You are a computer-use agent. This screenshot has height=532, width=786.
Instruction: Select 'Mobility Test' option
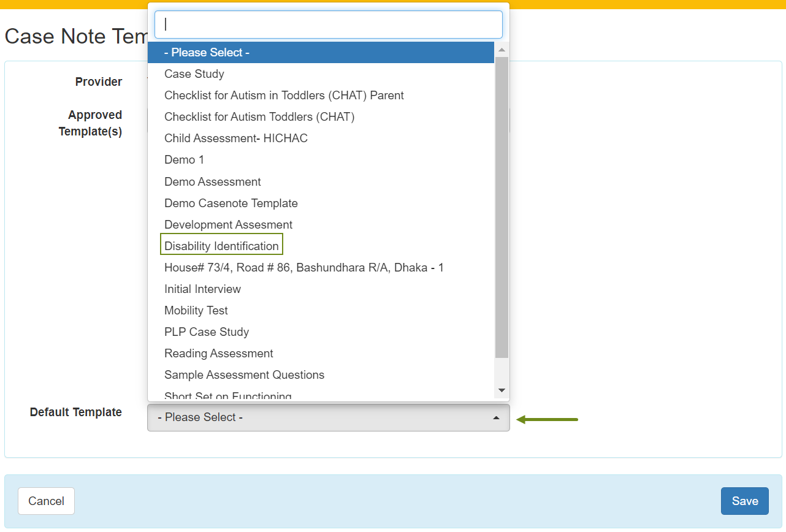tap(321, 311)
